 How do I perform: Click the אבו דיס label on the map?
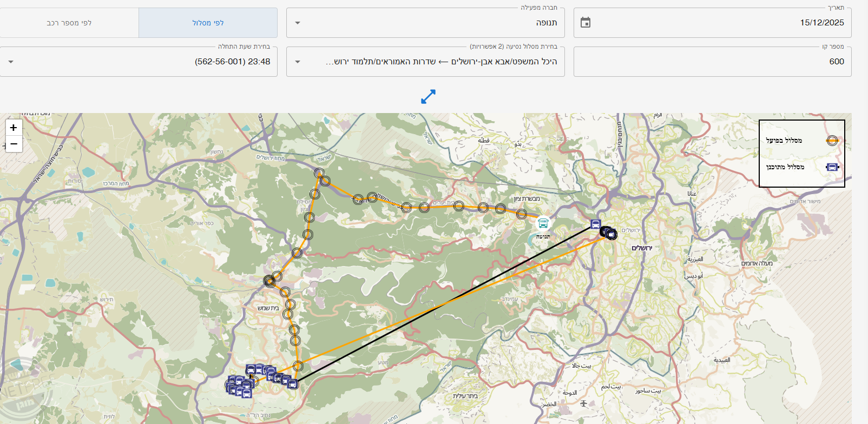click(x=694, y=276)
